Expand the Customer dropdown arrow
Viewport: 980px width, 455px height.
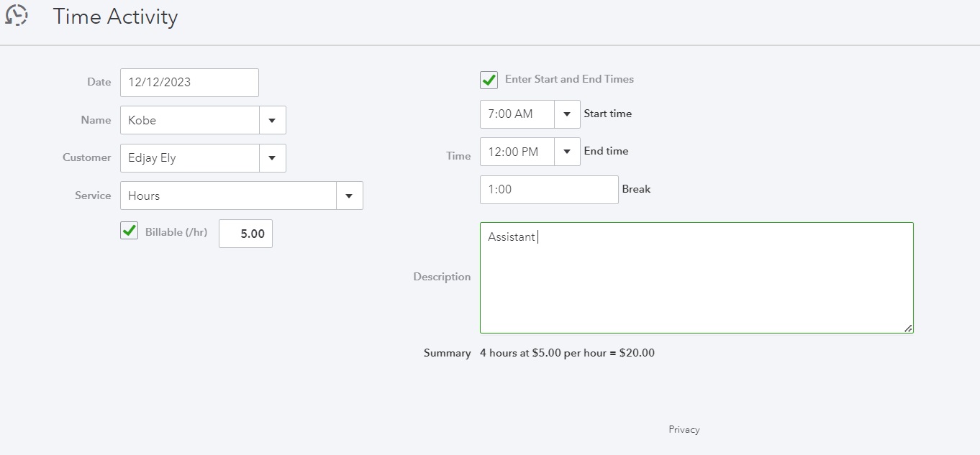[x=272, y=158]
